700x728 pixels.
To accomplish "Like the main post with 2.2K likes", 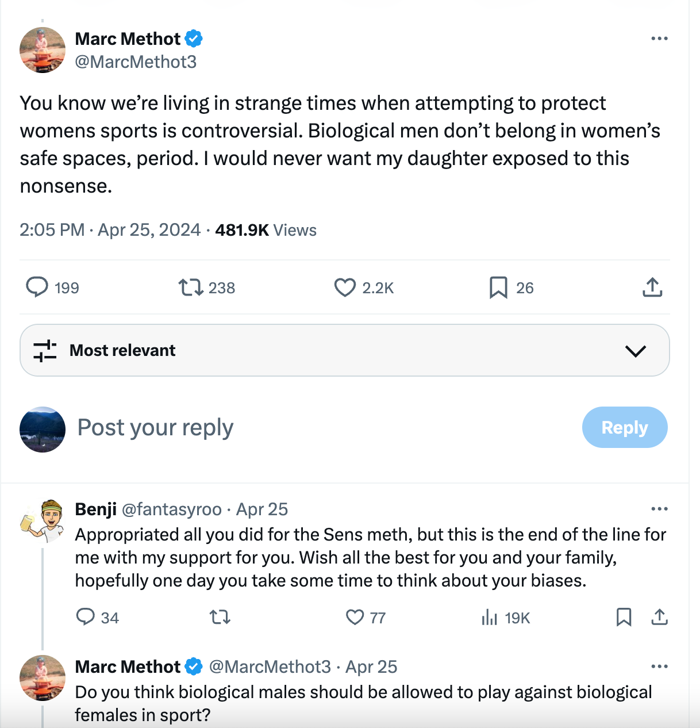I will [x=345, y=287].
